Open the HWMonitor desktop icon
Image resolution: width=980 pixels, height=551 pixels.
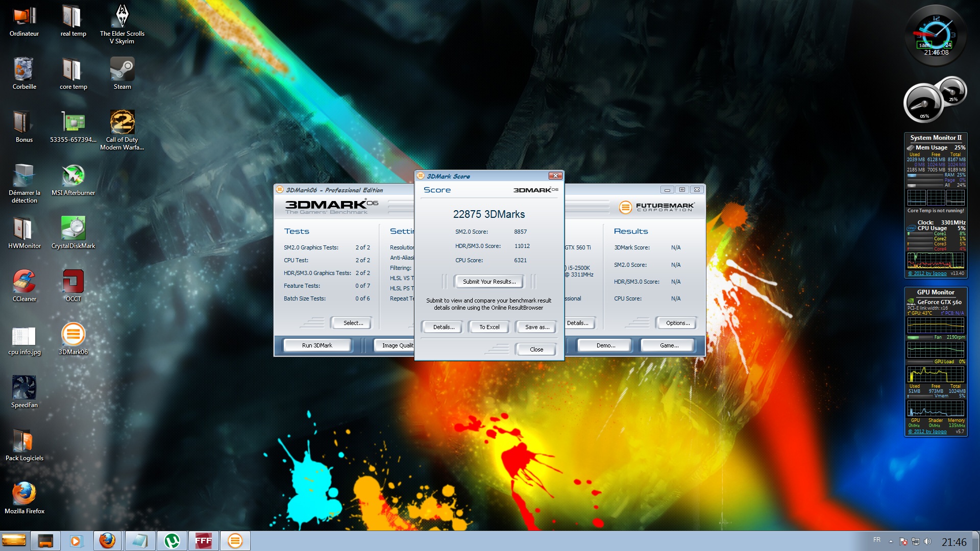[24, 230]
